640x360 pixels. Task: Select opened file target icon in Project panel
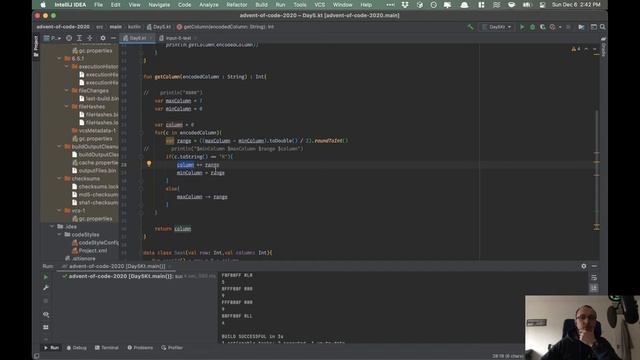pyautogui.click(x=69, y=38)
